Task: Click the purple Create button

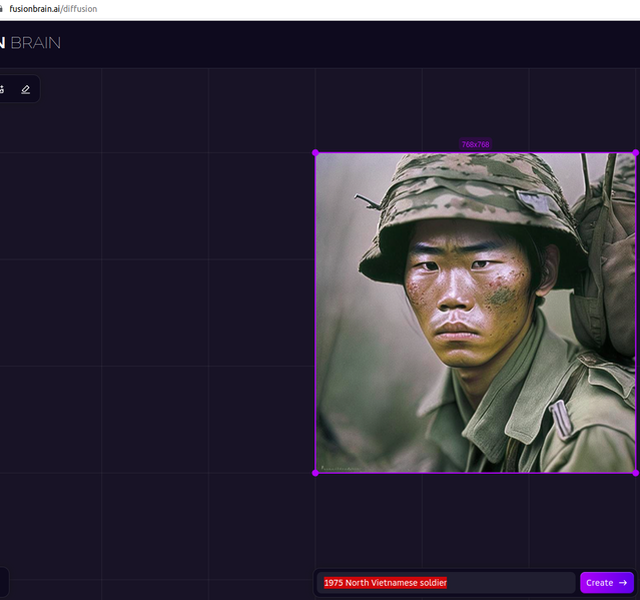Action: pyautogui.click(x=607, y=582)
